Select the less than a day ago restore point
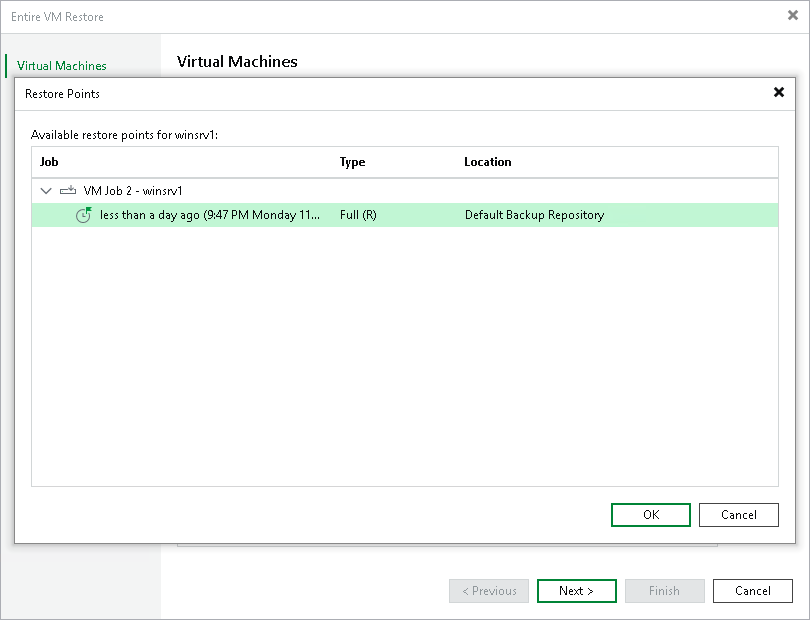 click(x=210, y=215)
